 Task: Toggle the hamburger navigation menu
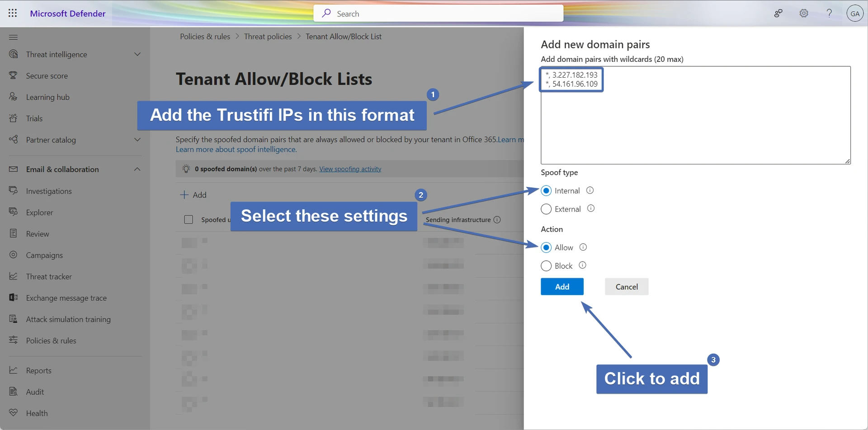tap(14, 37)
